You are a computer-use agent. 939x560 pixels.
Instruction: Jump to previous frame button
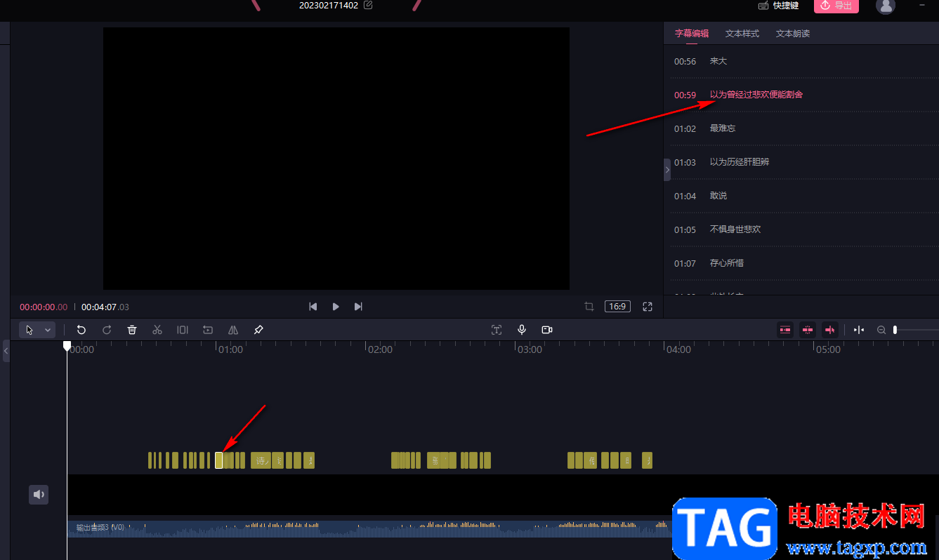coord(313,307)
